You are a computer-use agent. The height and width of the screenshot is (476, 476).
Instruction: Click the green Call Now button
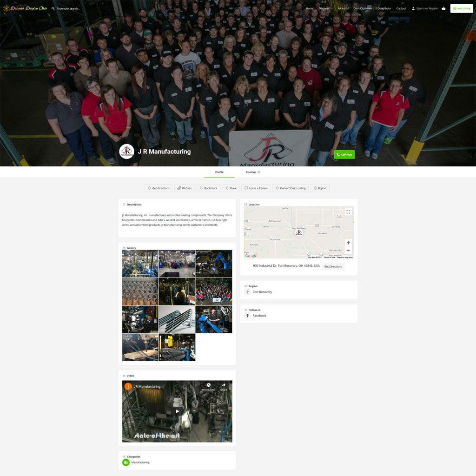pos(344,154)
